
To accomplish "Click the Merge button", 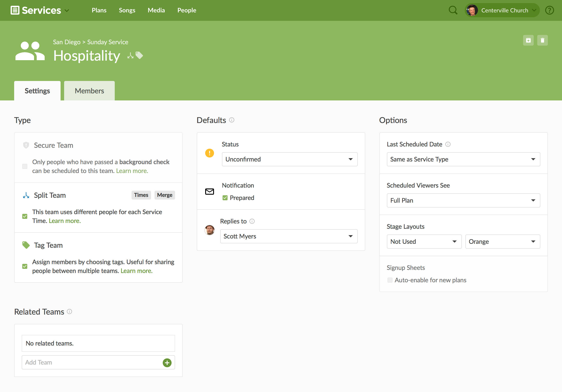I will coord(164,195).
